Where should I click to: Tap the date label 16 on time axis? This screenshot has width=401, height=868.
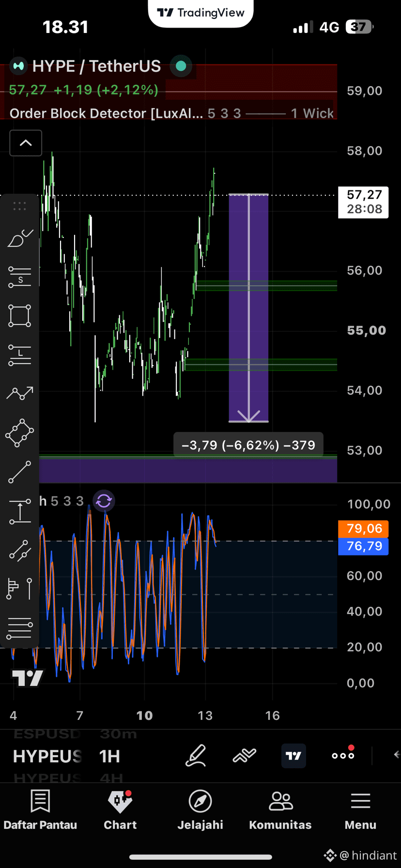272,716
